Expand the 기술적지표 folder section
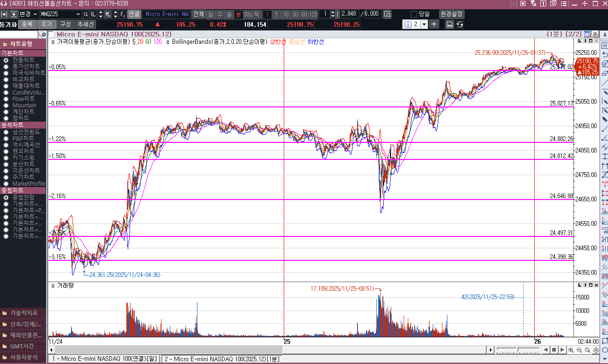This screenshot has height=364, width=608. tap(23, 312)
